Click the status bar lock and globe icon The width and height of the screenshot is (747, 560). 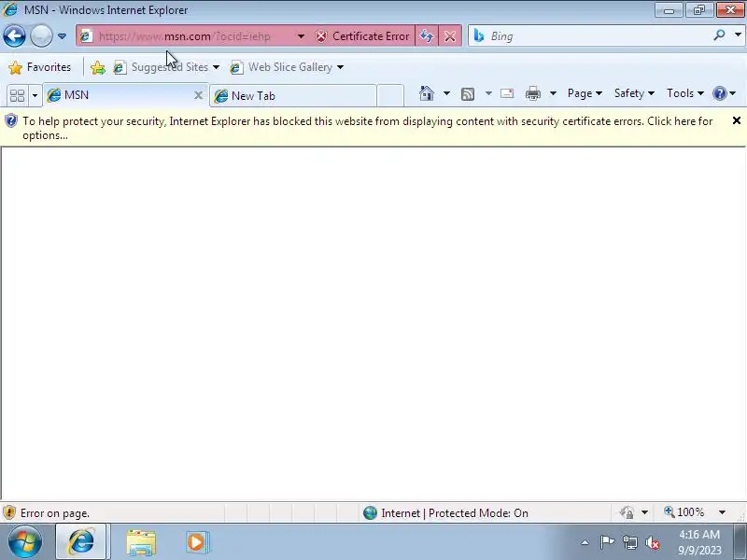click(627, 512)
